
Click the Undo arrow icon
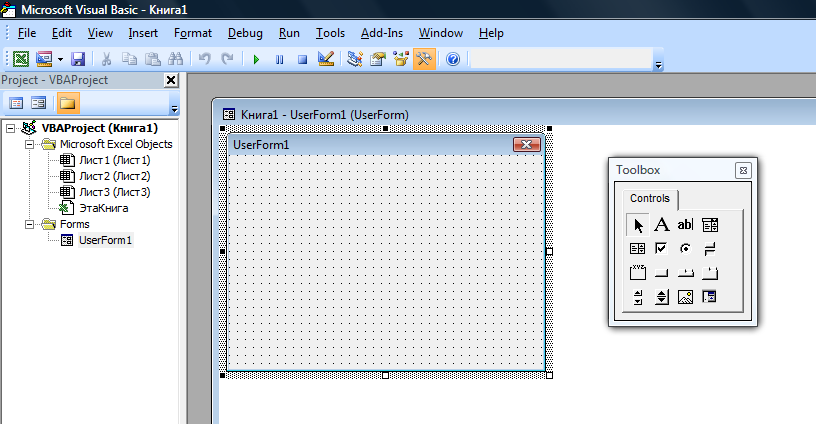(205, 59)
